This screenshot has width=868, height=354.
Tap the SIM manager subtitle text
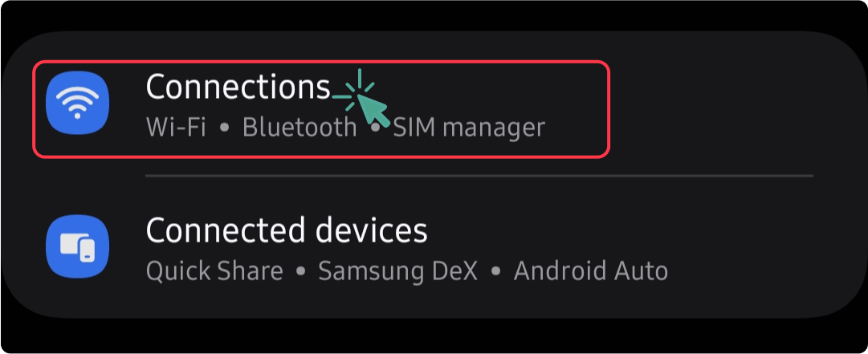(x=469, y=128)
